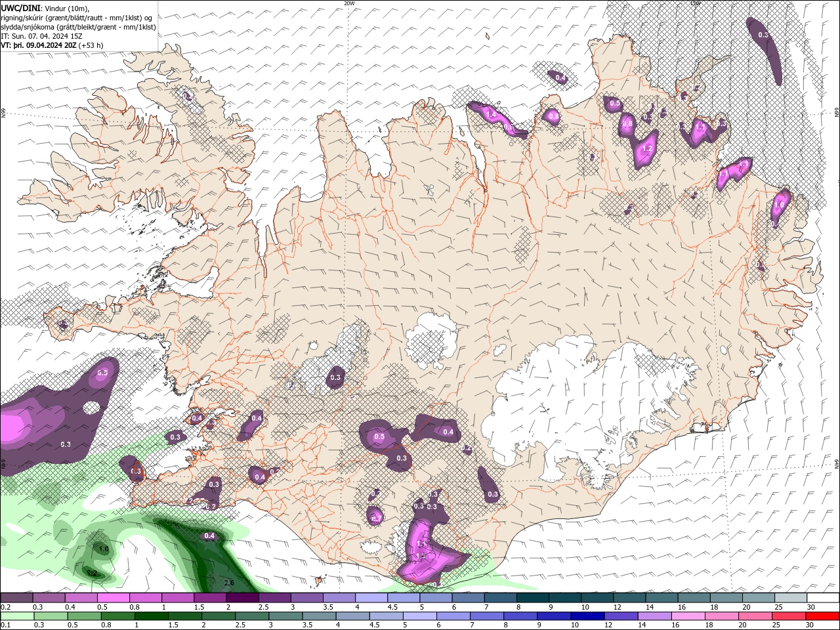Click the "VT: þri. 09.04.2024 20Z" valid time
Image resolution: width=840 pixels, height=630 pixels.
(38, 45)
